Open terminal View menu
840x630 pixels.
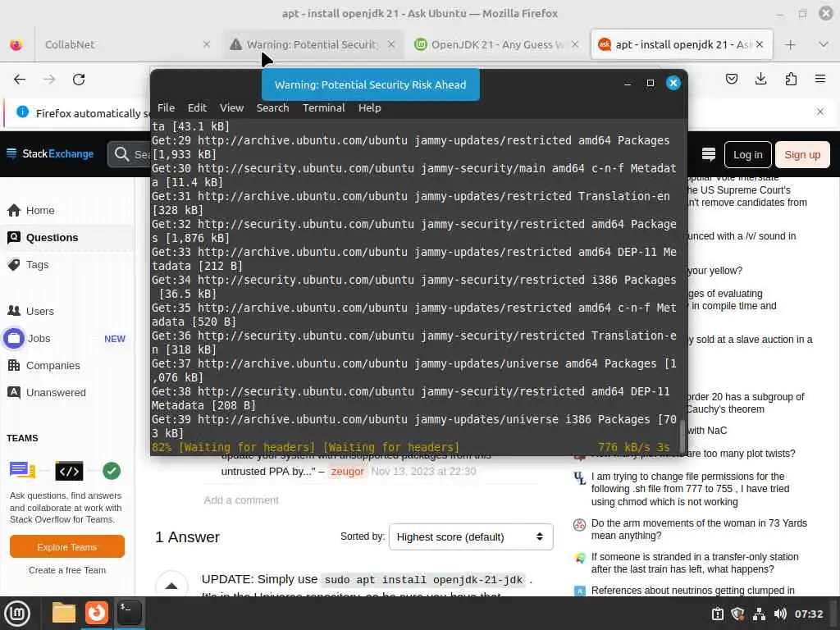pos(231,107)
